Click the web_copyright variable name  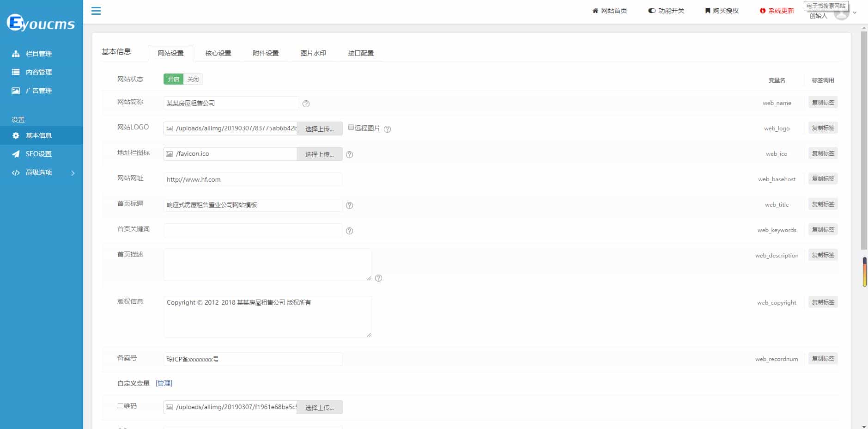click(x=777, y=303)
